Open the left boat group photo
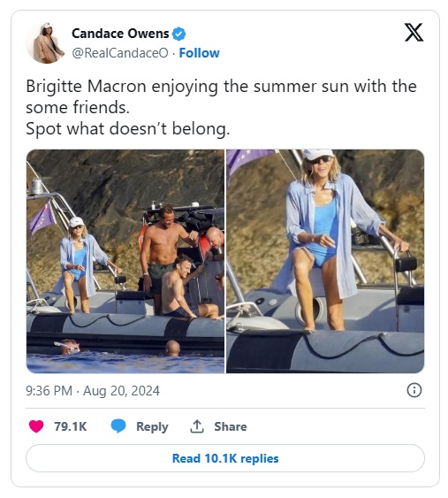Image resolution: width=448 pixels, height=498 pixels. pos(125,261)
